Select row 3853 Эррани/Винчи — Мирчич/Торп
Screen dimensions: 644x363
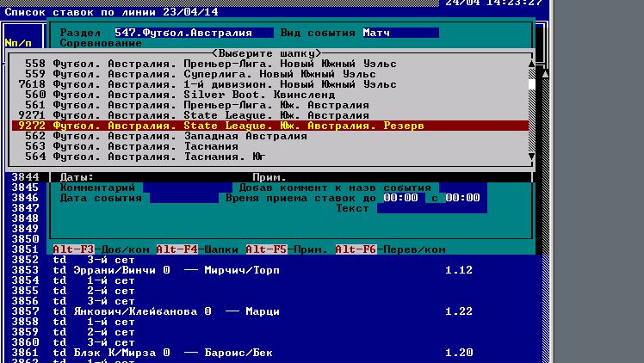click(x=273, y=270)
